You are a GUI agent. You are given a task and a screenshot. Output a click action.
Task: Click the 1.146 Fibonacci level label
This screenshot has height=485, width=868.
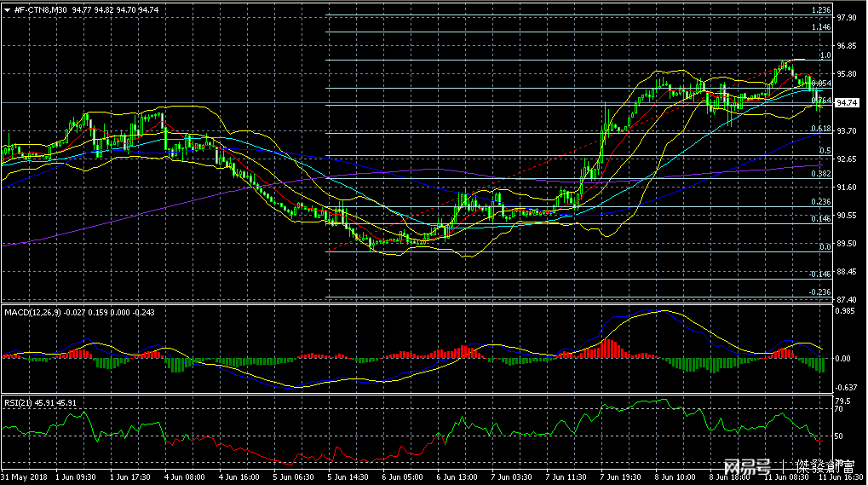point(821,27)
